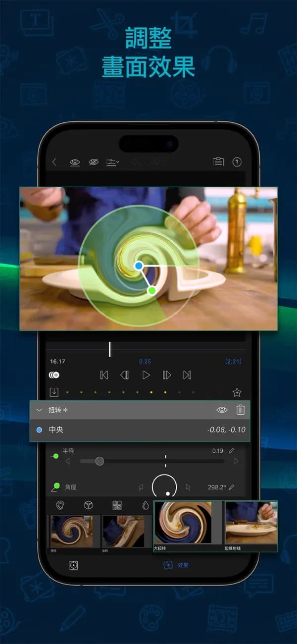Skip to the end of clip
Viewport: 297px width, 644px height.
coord(187,376)
